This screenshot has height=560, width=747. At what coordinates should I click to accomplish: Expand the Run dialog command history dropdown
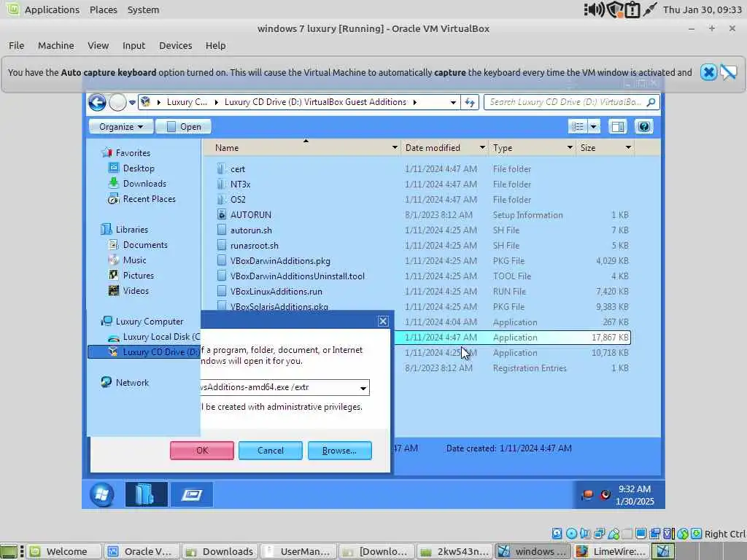tap(363, 388)
